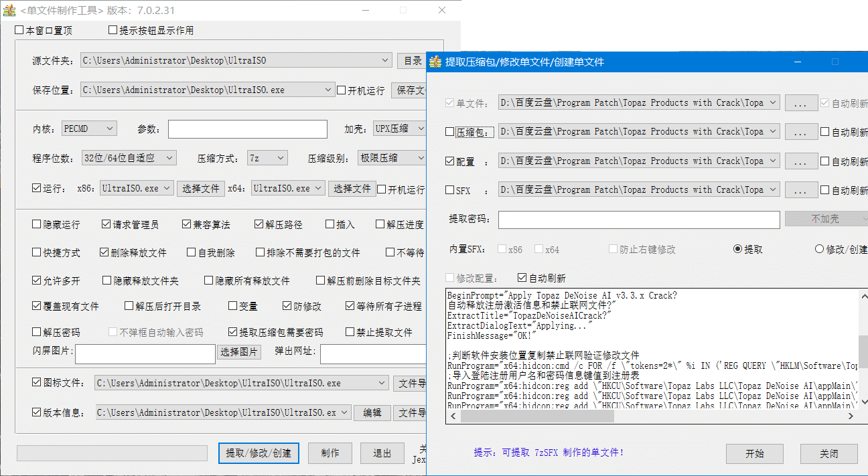This screenshot has width=868, height=476.
Task: Click 开始 button in extract dialog
Action: 755,453
